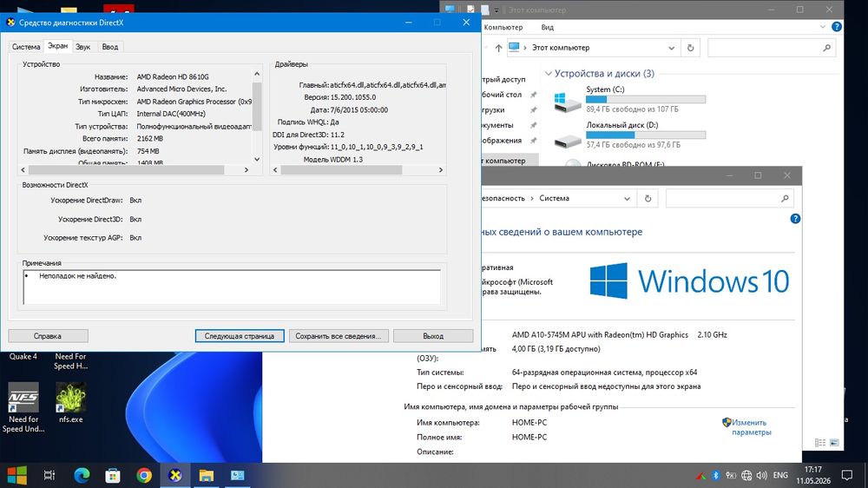868x488 pixels.
Task: Click the Примечания notes text box
Action: tap(232, 287)
